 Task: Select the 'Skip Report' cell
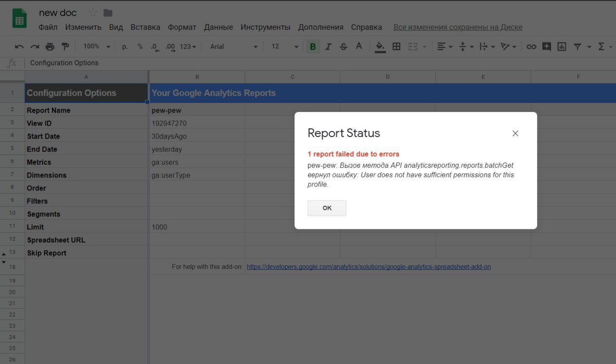point(87,253)
